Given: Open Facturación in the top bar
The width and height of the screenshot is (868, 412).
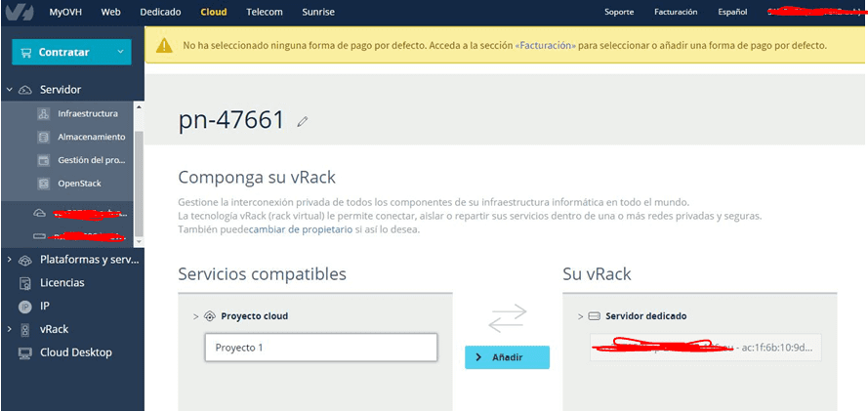Looking at the screenshot, I should (x=676, y=12).
